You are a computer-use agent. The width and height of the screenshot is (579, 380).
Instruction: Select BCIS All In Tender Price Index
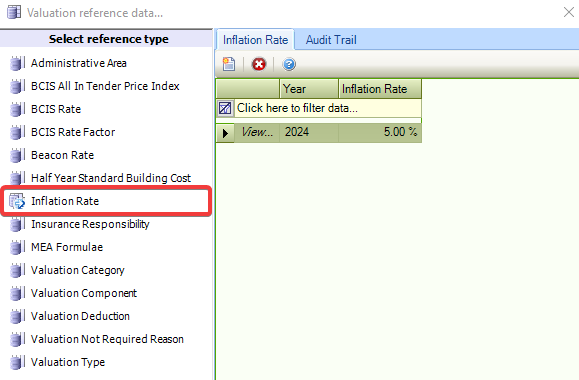click(x=105, y=86)
